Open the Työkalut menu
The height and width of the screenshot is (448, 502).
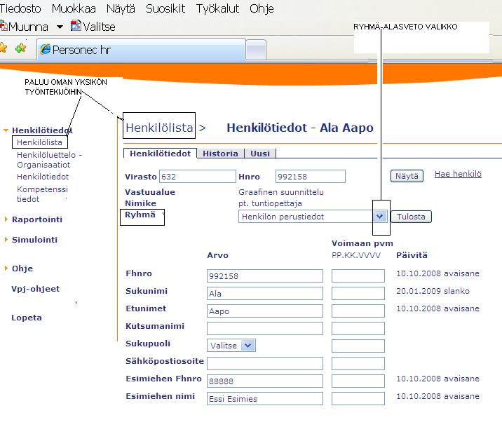click(217, 8)
